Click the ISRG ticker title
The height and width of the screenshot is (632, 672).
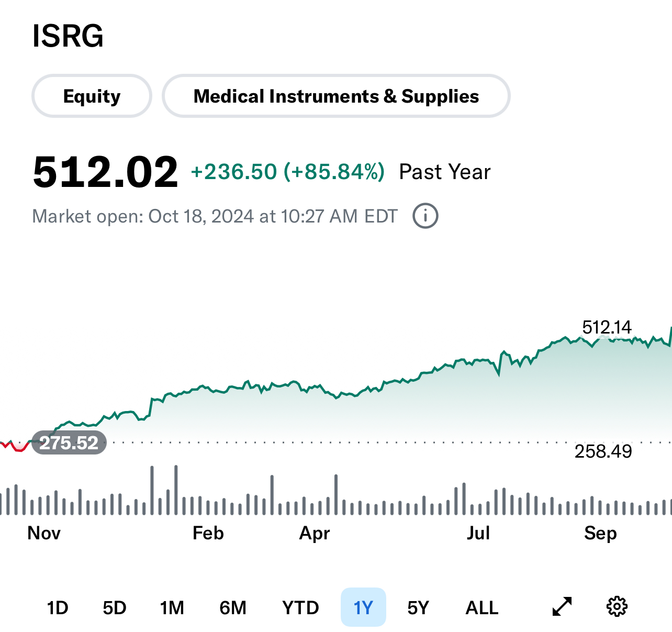pyautogui.click(x=68, y=36)
